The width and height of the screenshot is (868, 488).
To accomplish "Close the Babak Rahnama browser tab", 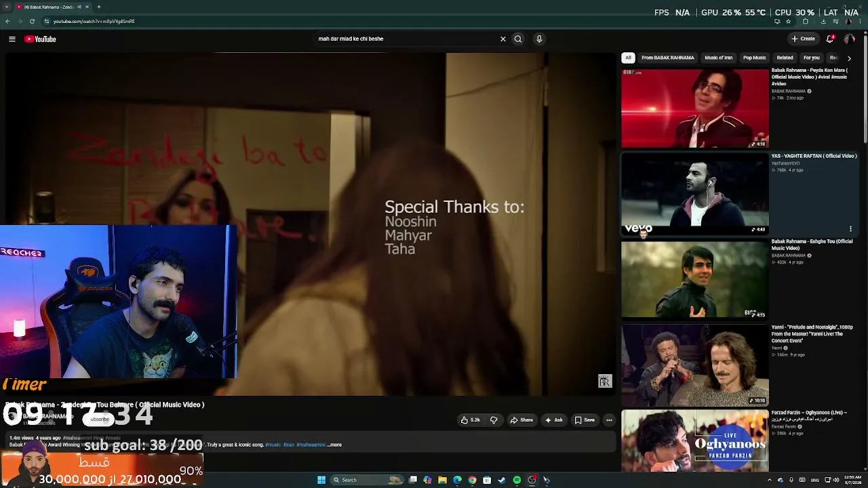I will (87, 7).
